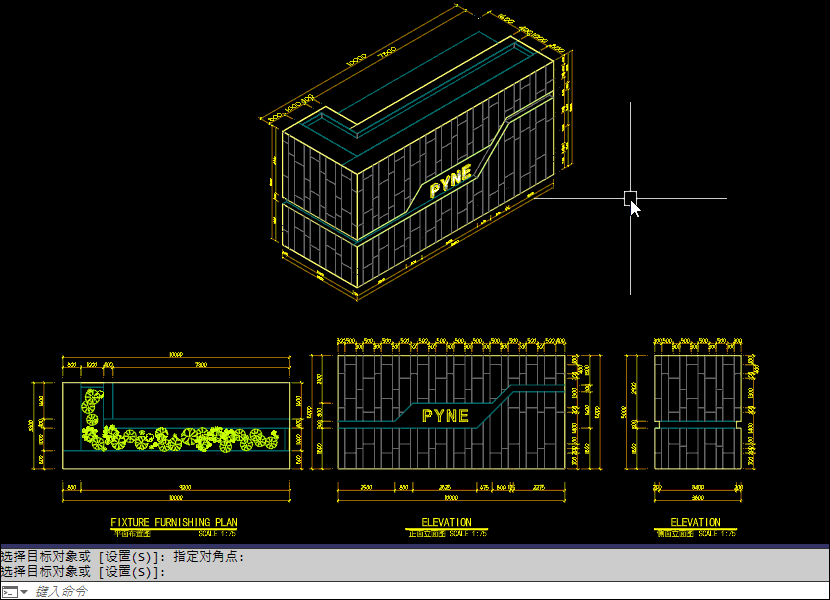Select the topmost plant symbol in the plan

pyautogui.click(x=93, y=397)
